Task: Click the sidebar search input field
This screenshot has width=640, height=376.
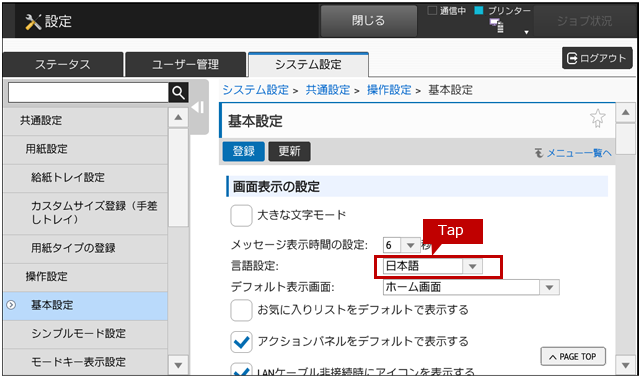Action: coord(88,93)
